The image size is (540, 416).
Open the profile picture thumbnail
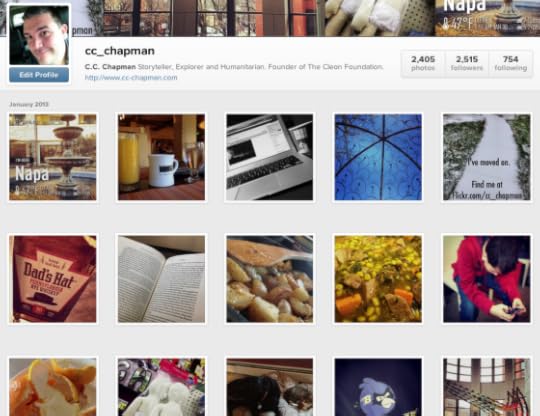point(39,35)
